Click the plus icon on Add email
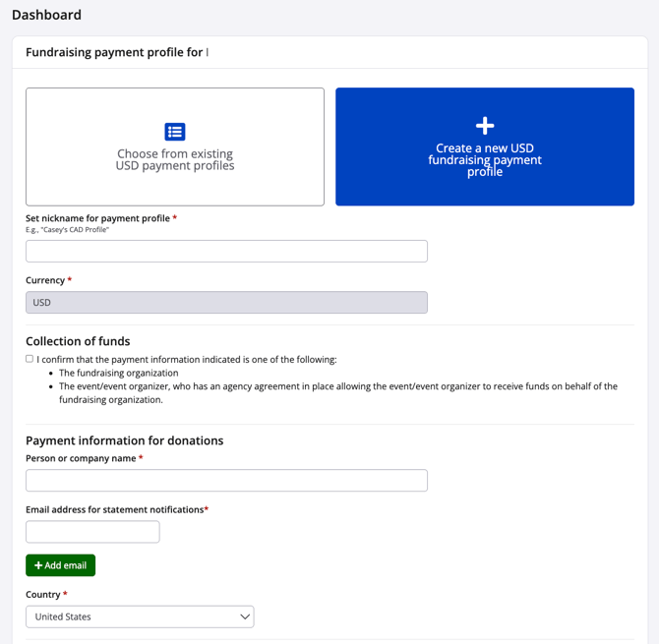 coord(39,565)
